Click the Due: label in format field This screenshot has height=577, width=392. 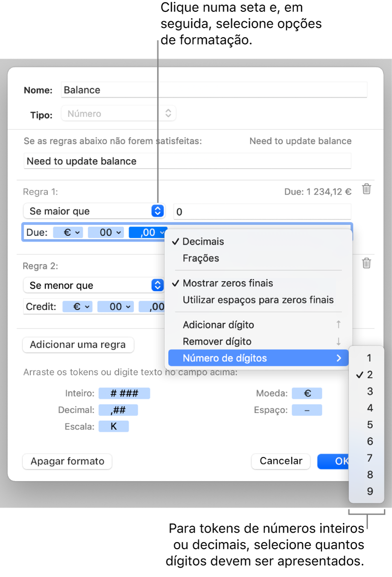click(37, 232)
